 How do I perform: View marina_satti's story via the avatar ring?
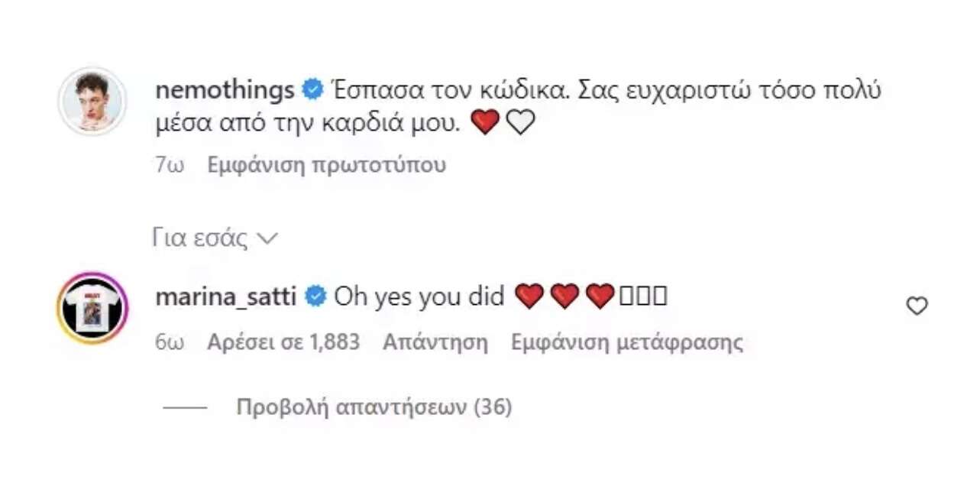pyautogui.click(x=92, y=308)
